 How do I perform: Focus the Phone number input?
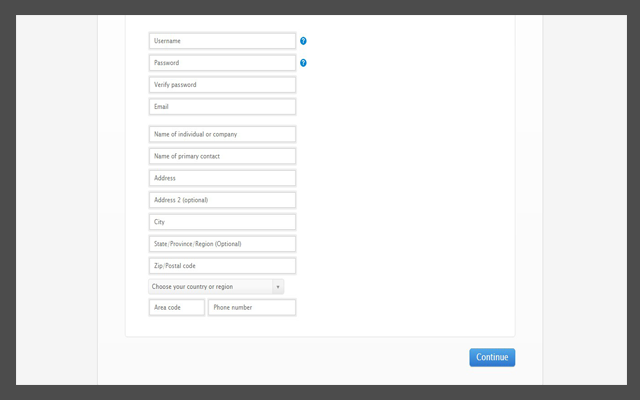[252, 308]
